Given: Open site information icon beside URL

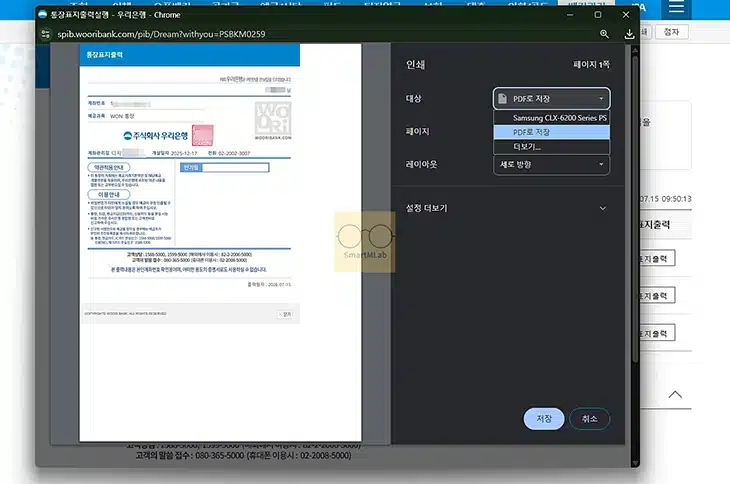Looking at the screenshot, I should click(46, 34).
